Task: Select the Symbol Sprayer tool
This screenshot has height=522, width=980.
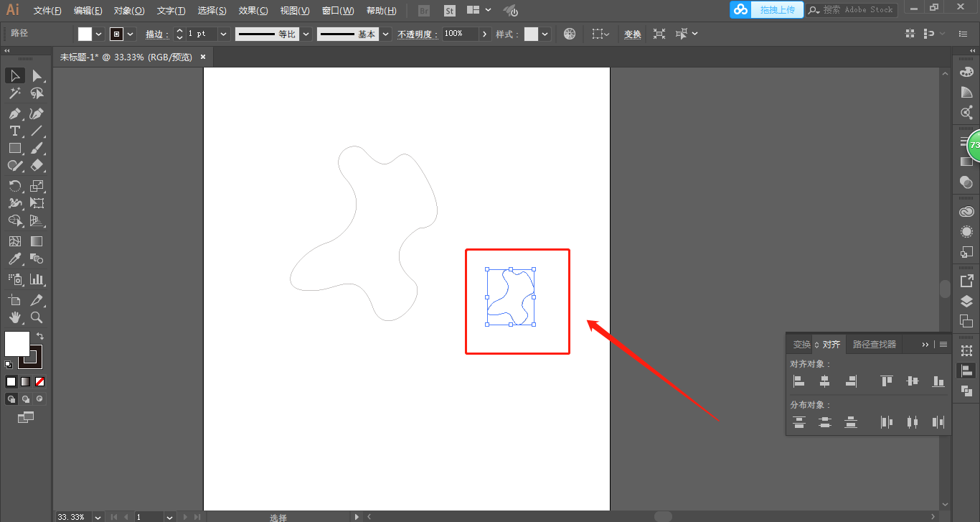Action: click(x=15, y=279)
